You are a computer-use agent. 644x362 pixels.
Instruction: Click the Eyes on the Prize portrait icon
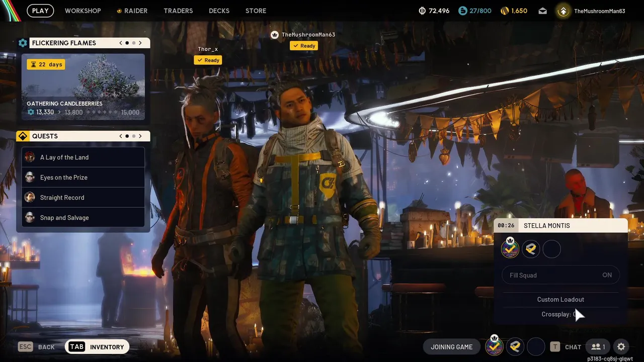tap(30, 177)
